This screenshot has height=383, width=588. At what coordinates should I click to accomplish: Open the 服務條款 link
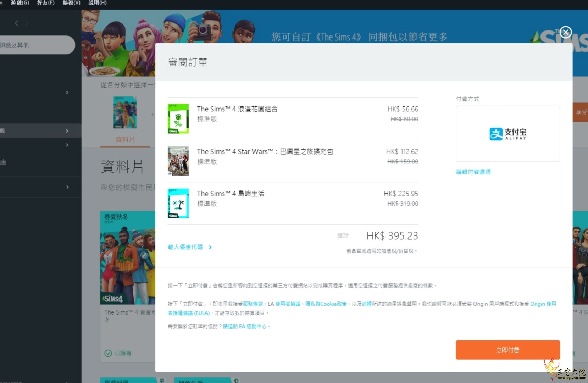click(x=253, y=304)
